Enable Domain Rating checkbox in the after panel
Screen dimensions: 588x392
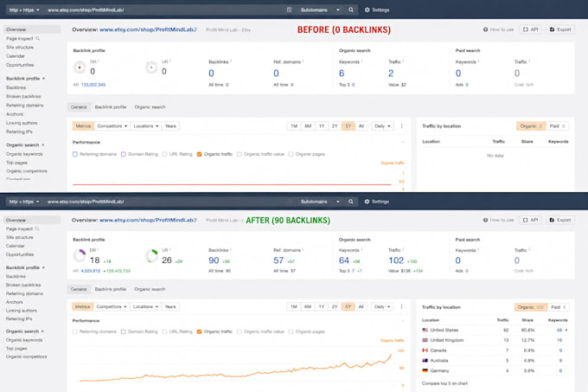(124, 331)
